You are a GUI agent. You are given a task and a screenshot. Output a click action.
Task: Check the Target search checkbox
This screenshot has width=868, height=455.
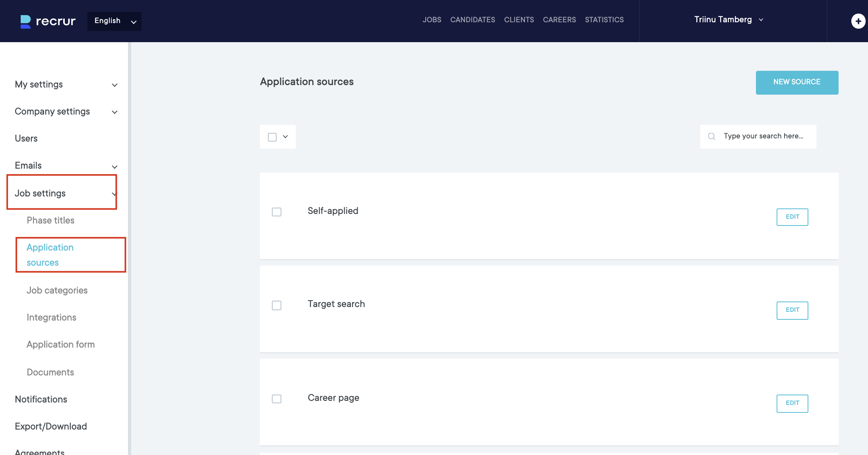point(277,305)
